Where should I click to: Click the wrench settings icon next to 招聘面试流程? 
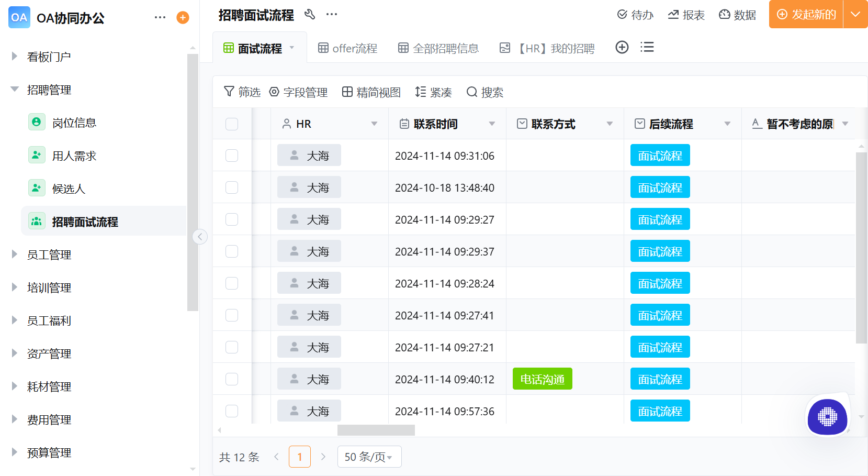[310, 15]
